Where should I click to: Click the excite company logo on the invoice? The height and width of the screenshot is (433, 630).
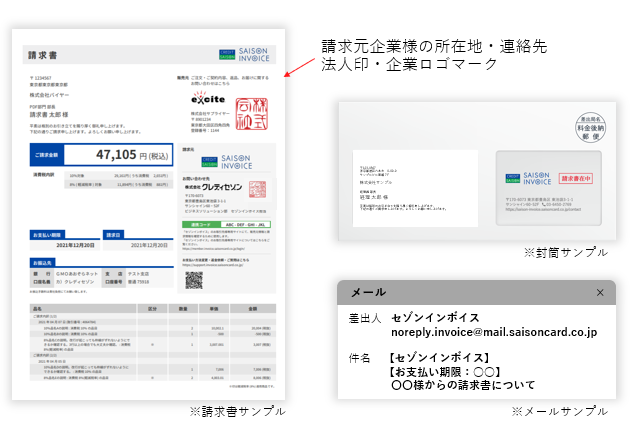208,98
